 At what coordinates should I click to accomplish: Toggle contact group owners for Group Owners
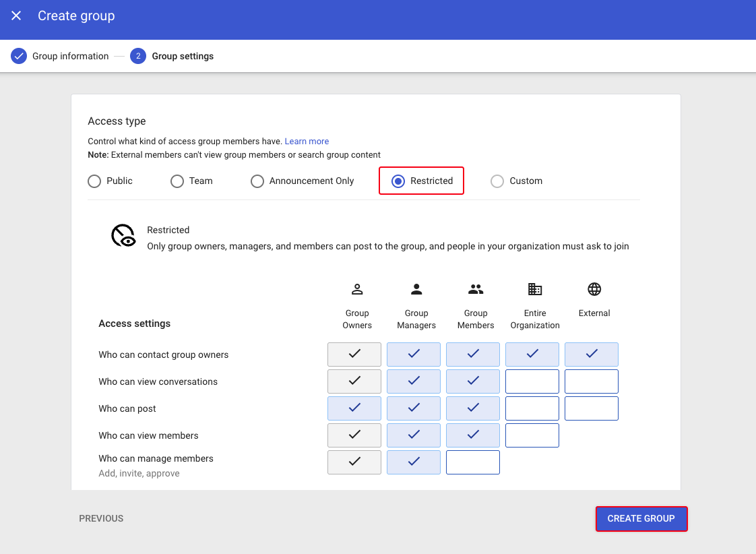(354, 355)
